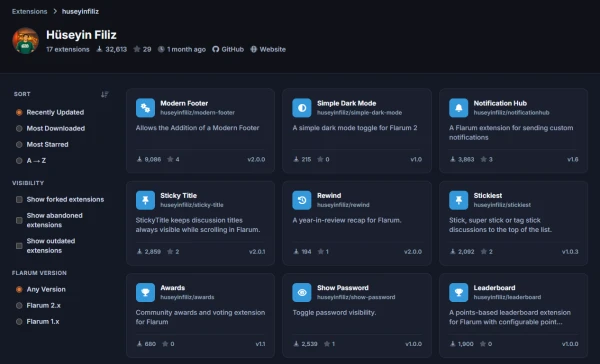Enable Show abandoned extensions checkbox
600x364 pixels.
click(19, 220)
